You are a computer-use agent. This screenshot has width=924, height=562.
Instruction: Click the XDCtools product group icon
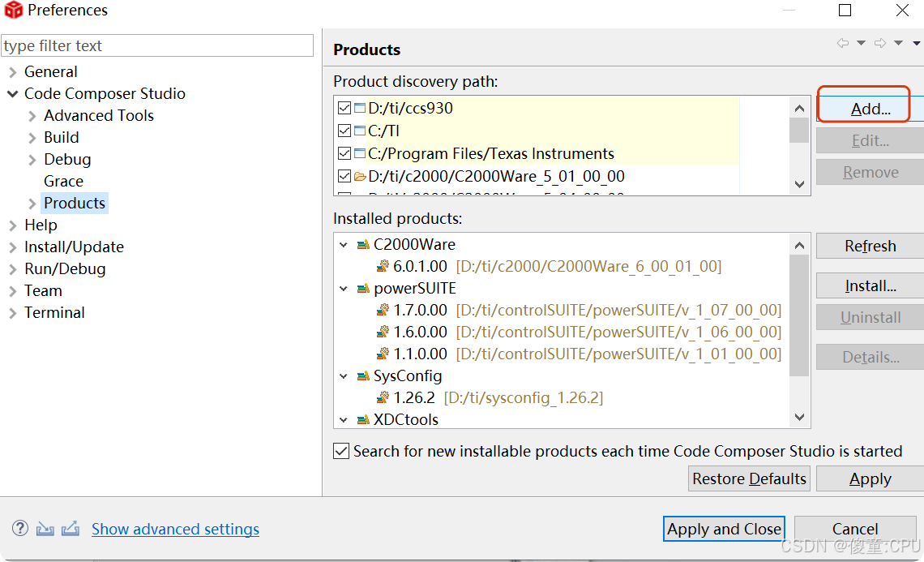pyautogui.click(x=363, y=420)
